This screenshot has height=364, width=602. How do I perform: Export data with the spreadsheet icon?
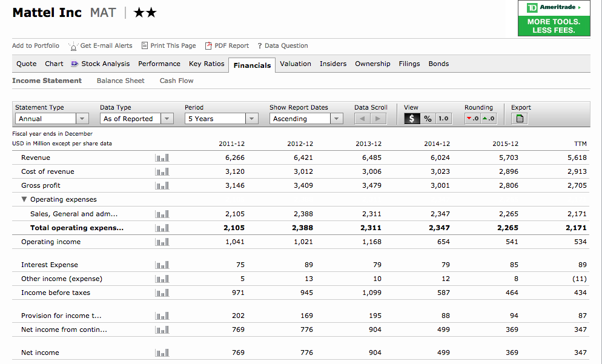coord(520,119)
